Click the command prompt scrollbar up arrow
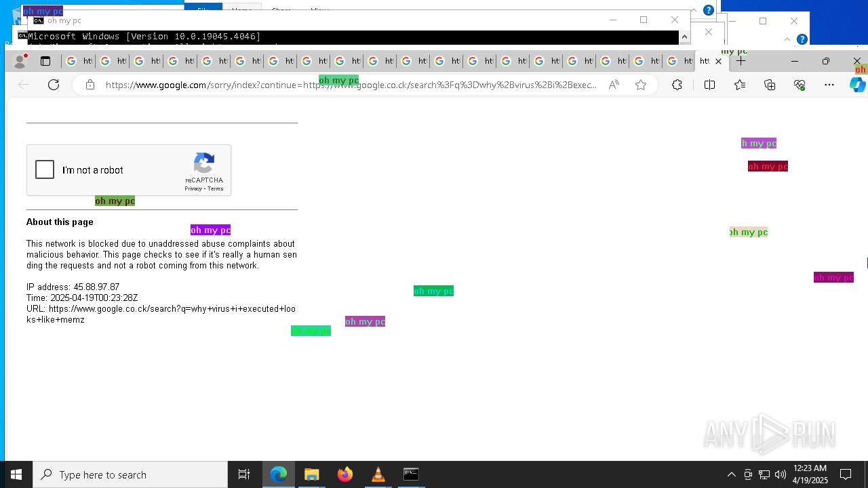Viewport: 868px width, 488px height. pos(684,37)
